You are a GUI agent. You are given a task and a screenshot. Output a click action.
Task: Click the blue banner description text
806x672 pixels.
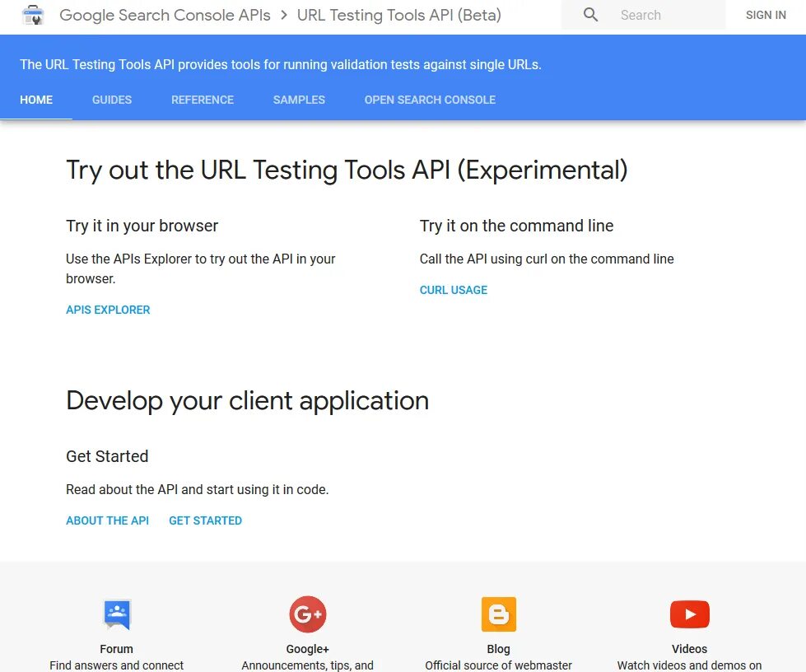tap(280, 65)
